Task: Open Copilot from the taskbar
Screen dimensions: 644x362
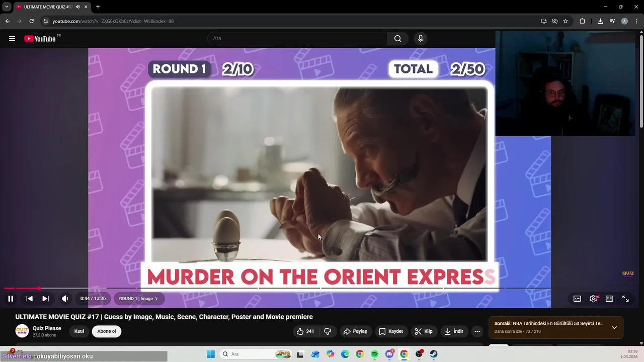Action: click(x=330, y=354)
